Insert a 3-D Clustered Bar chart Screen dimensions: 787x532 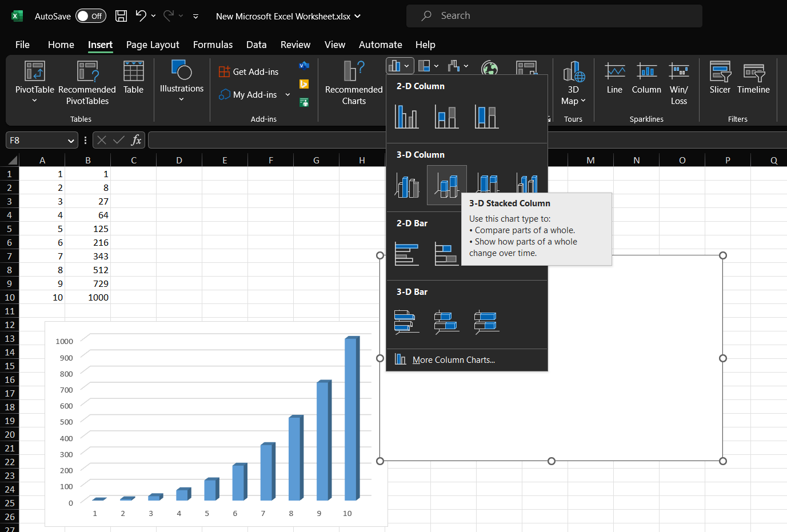point(406,322)
